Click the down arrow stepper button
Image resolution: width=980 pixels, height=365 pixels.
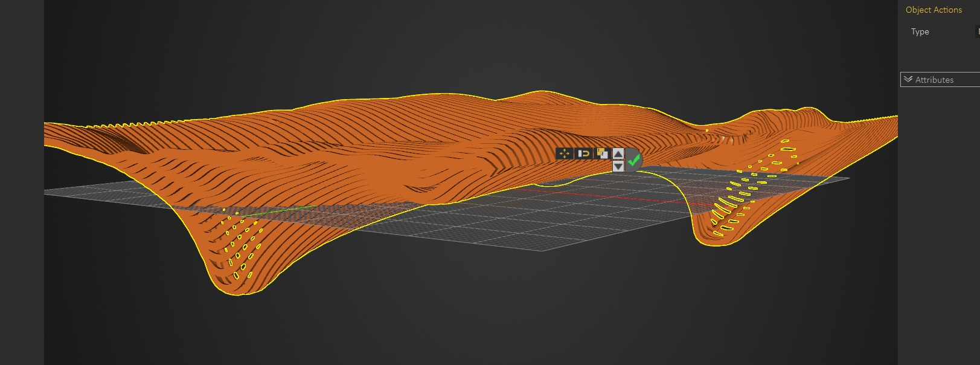[x=618, y=166]
